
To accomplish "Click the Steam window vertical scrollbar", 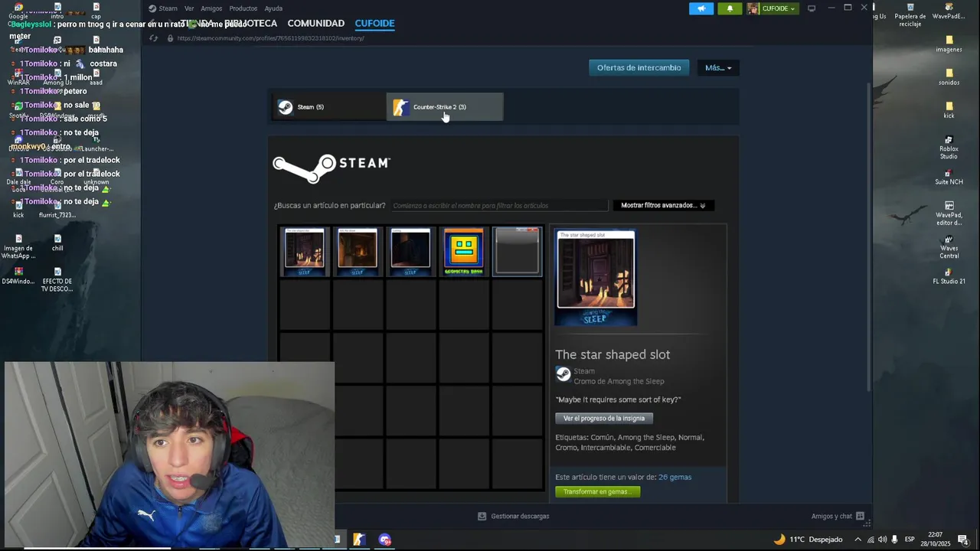I will coord(868,237).
